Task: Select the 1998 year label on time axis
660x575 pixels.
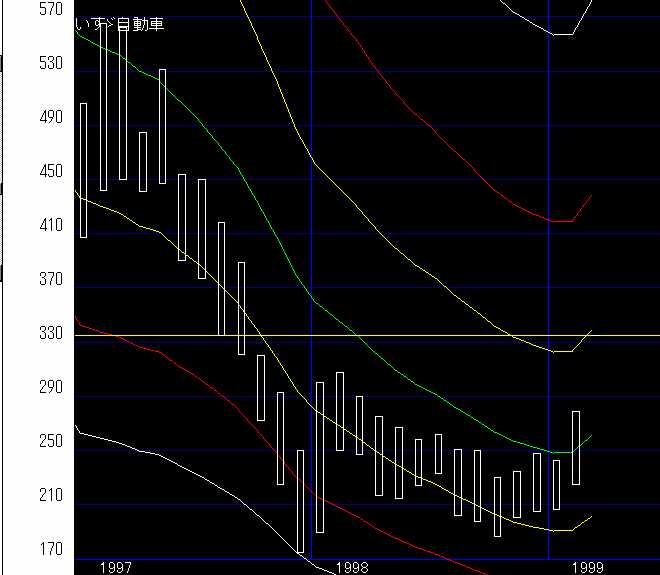Action: click(352, 567)
